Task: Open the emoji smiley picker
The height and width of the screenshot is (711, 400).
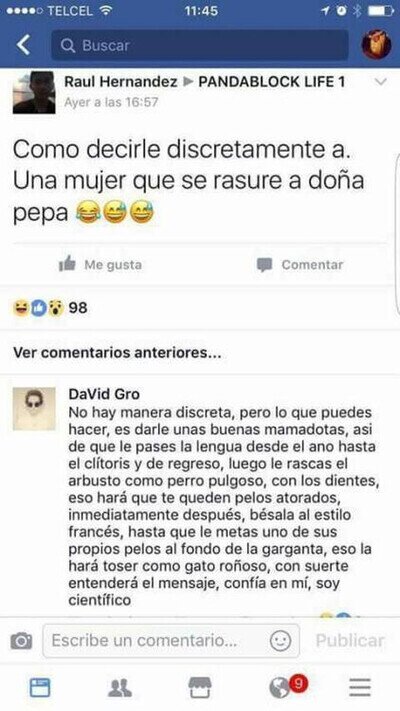Action: [280, 641]
